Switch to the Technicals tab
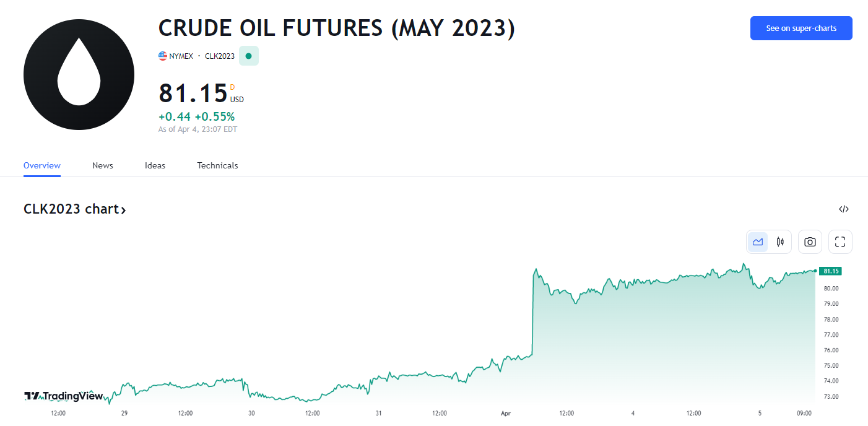 [x=217, y=165]
